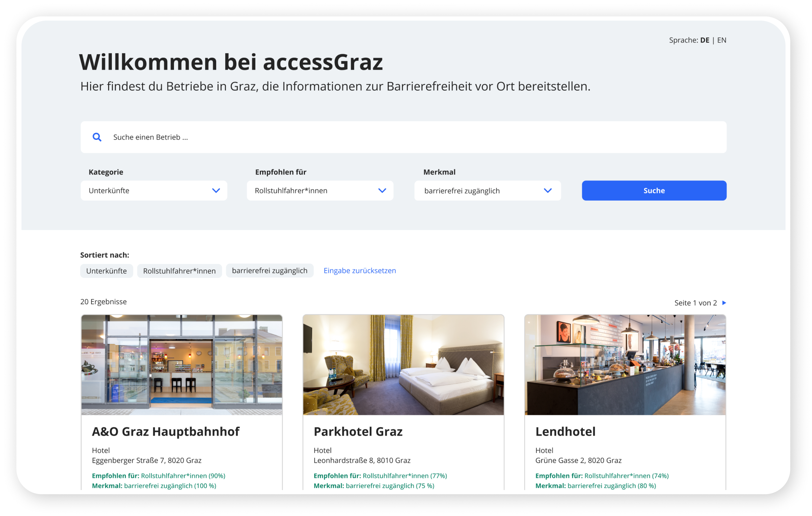Click the Unterkünfte filter chip
This screenshot has height=516, width=812.
coord(107,271)
